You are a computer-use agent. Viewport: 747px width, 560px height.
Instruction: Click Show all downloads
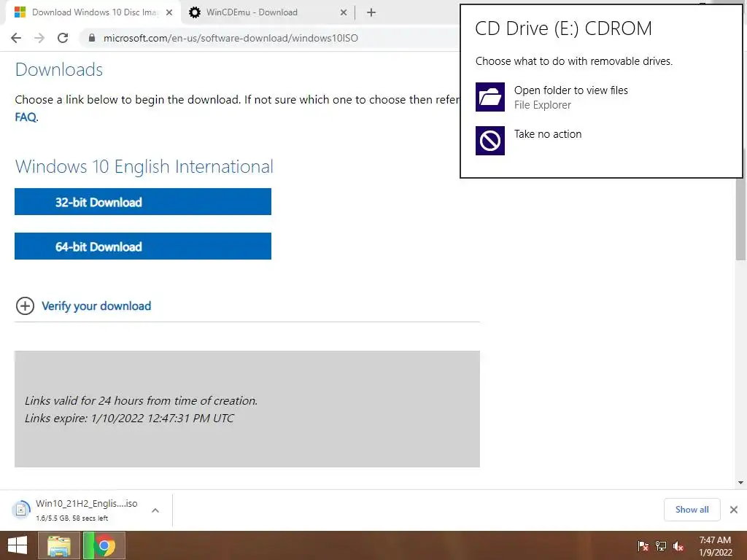click(692, 510)
